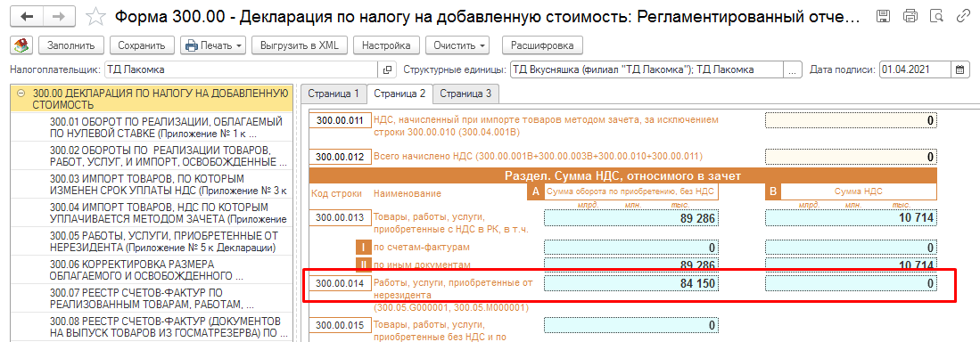The height and width of the screenshot is (342, 980).
Task: Switch to Страница 3 tab
Action: [465, 94]
